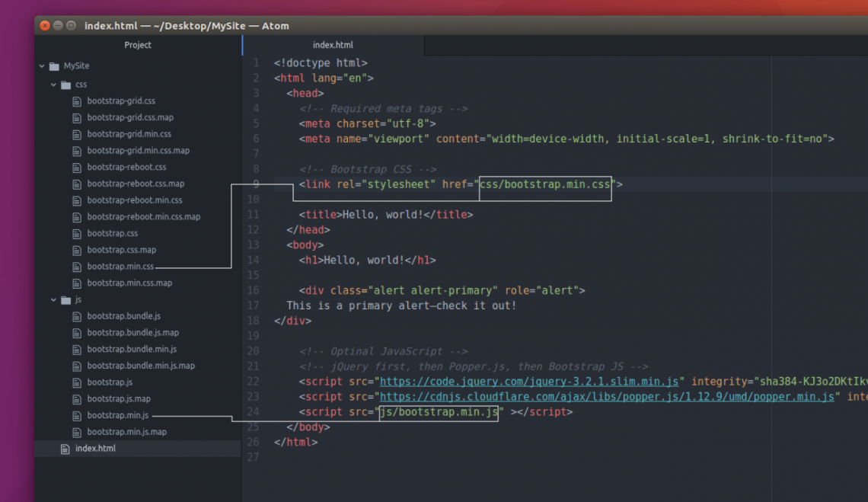Image resolution: width=868 pixels, height=502 pixels.
Task: Open bootstrap.min.js in the tree
Action: (x=118, y=415)
